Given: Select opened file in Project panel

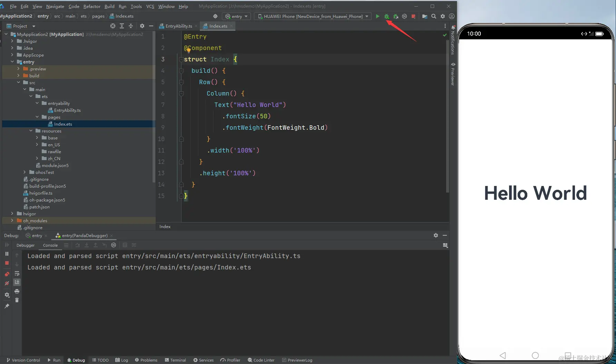Looking at the screenshot, I should (113, 26).
